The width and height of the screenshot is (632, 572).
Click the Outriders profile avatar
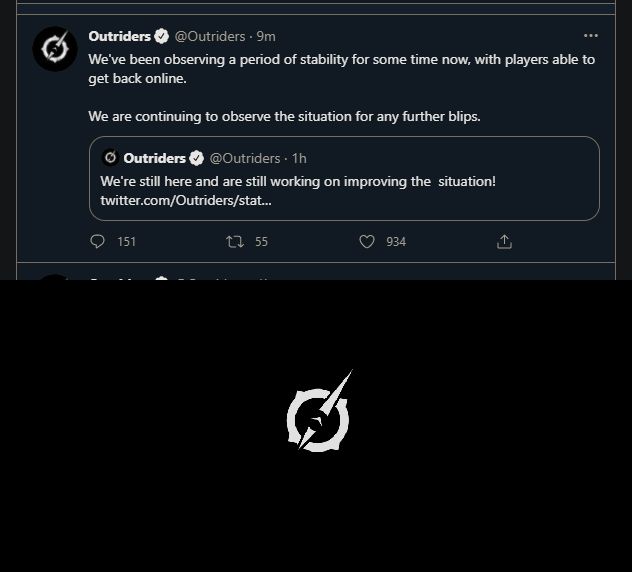coord(55,49)
